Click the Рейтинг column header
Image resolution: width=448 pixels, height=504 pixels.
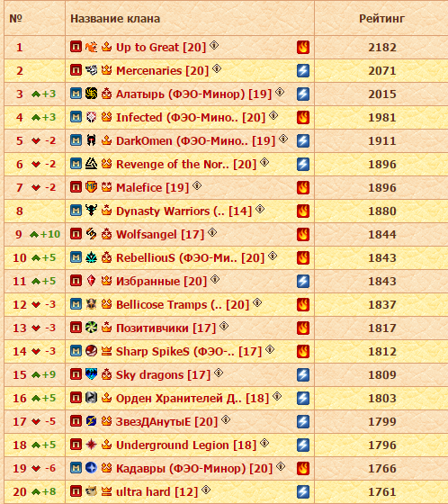point(381,19)
